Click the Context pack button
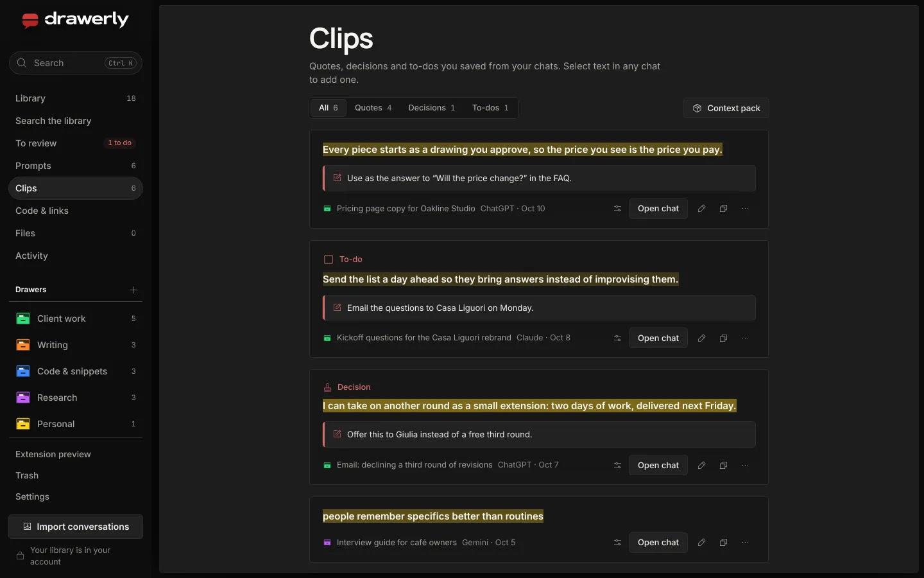Viewport: 924px width, 578px height. tap(726, 108)
